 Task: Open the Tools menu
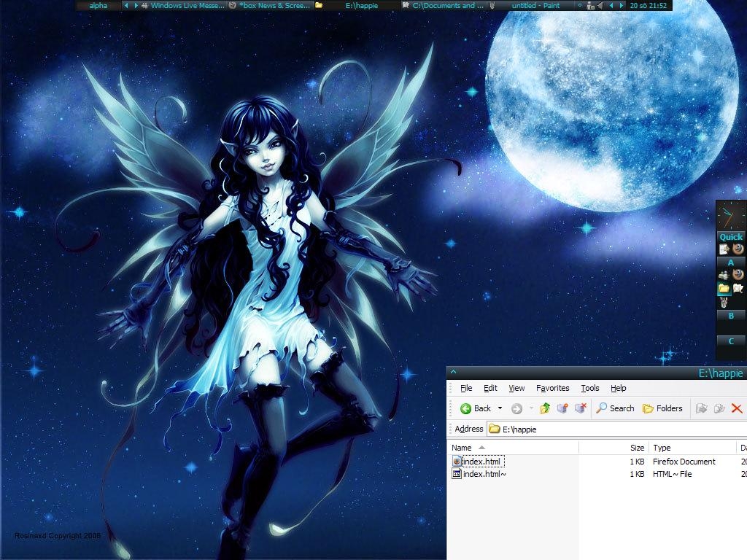click(589, 388)
